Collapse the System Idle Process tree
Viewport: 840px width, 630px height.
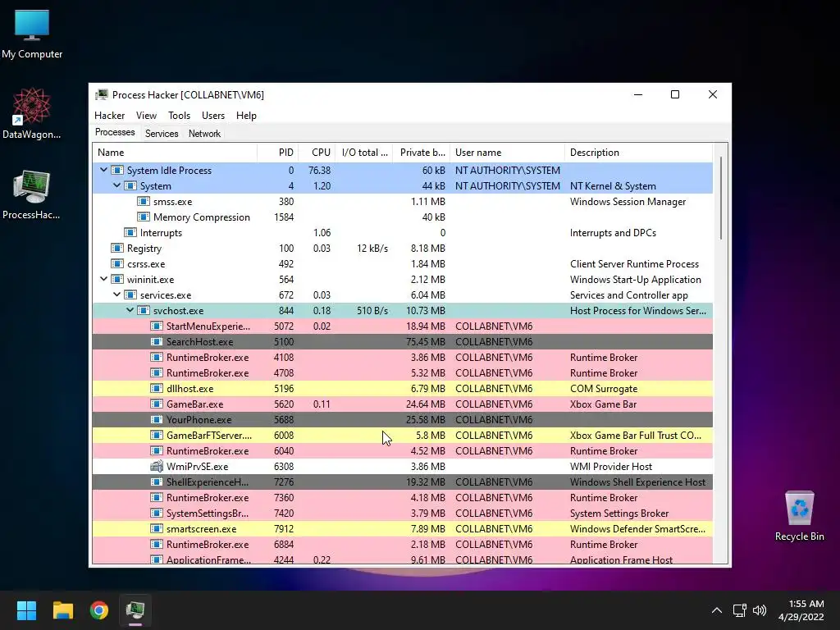(x=103, y=170)
